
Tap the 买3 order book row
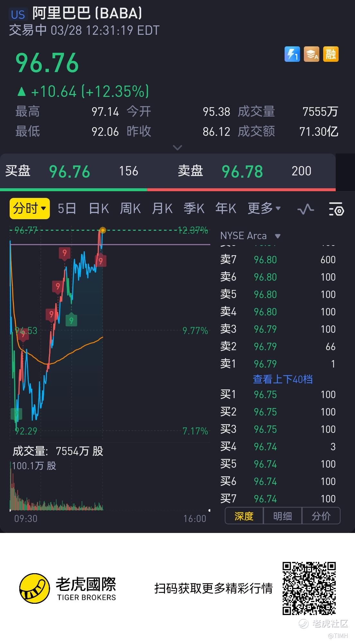point(278,429)
